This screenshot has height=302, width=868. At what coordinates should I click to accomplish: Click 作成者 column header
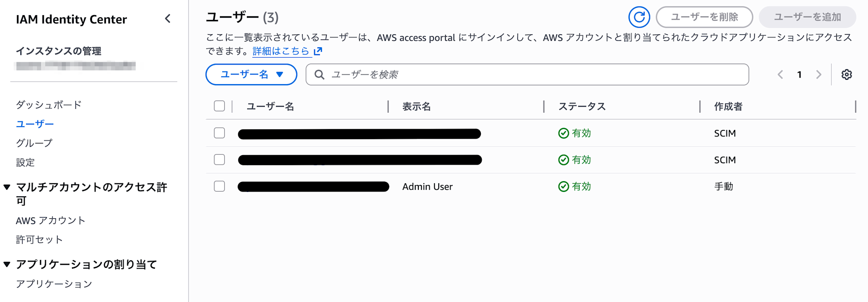click(x=728, y=107)
